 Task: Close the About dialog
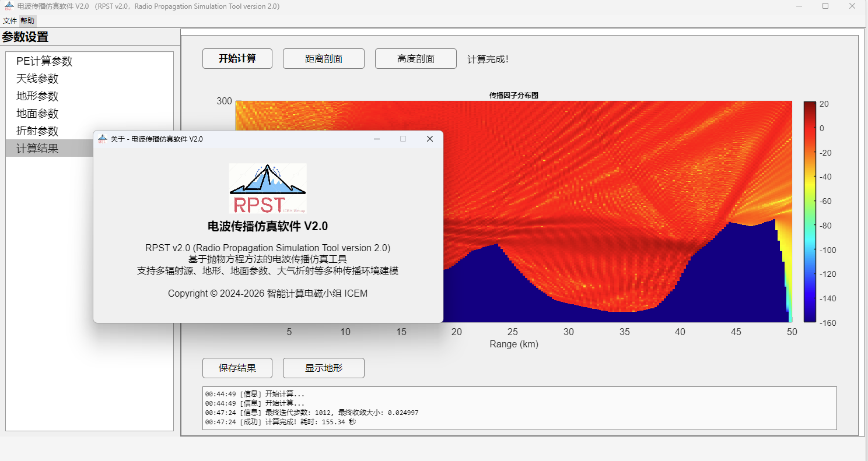tap(429, 139)
